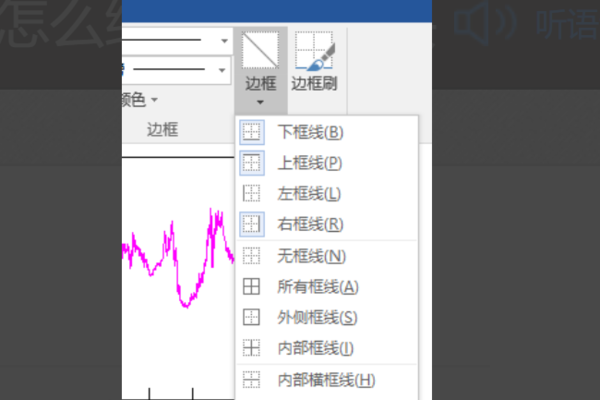Click the 内部框线(I) inside borders icon
600x400 pixels.
(x=252, y=348)
